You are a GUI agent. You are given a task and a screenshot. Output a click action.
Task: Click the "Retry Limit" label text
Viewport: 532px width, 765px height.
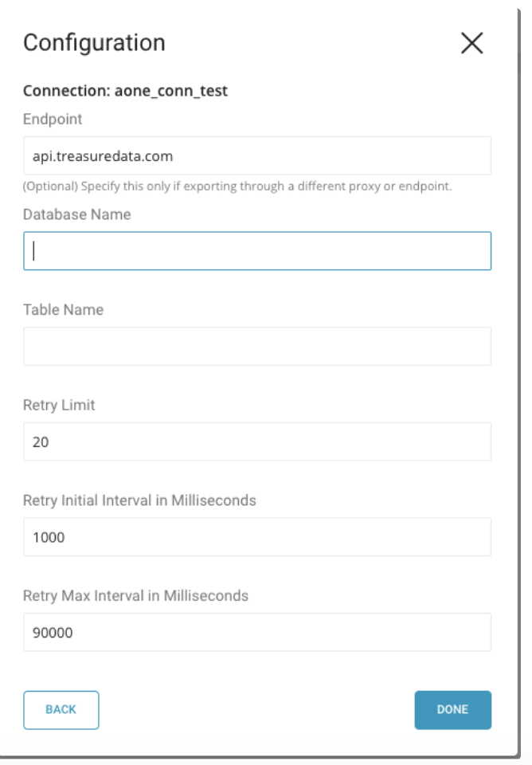pyautogui.click(x=59, y=405)
